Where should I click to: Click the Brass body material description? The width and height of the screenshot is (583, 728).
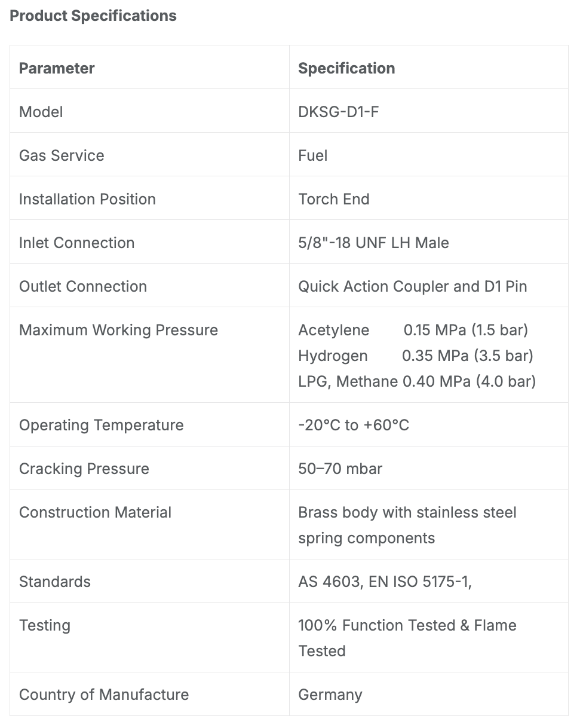coord(407,525)
